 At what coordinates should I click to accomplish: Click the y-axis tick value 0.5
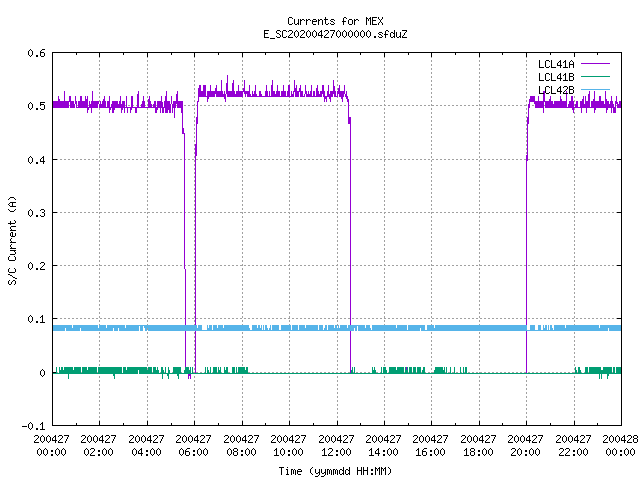coord(37,106)
